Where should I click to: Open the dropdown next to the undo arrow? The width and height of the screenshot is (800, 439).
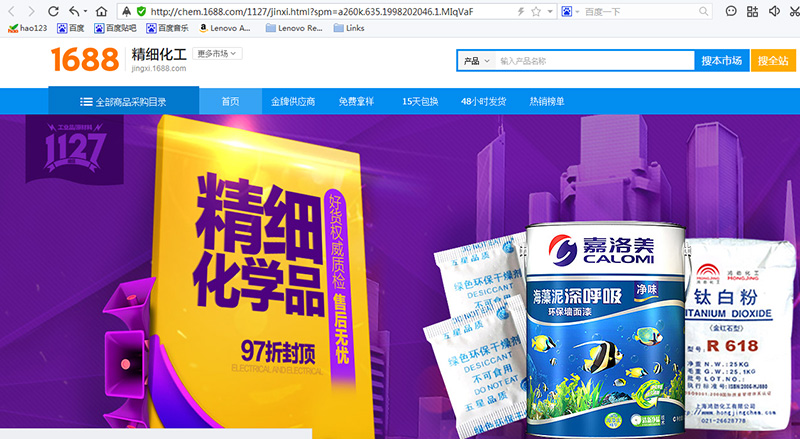click(x=85, y=11)
